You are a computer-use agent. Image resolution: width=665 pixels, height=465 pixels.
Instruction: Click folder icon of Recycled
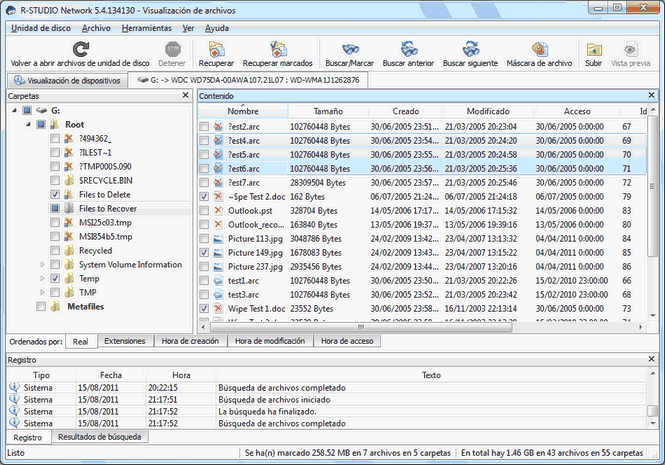69,251
